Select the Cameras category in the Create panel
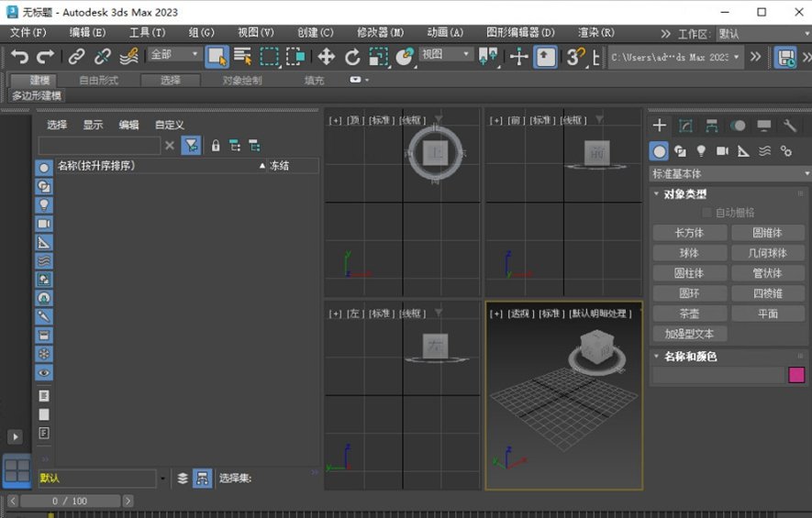Viewport: 812px width, 518px height. [722, 151]
